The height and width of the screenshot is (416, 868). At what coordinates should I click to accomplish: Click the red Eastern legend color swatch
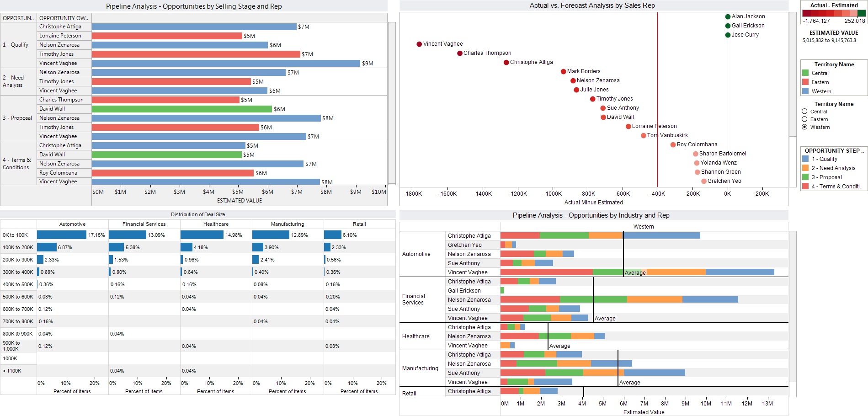[805, 82]
